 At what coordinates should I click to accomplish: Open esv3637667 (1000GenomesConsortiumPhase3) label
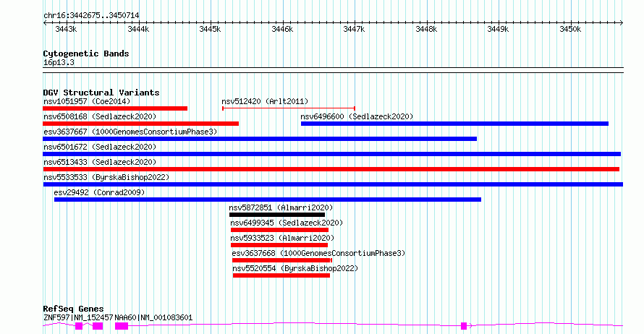[130, 132]
